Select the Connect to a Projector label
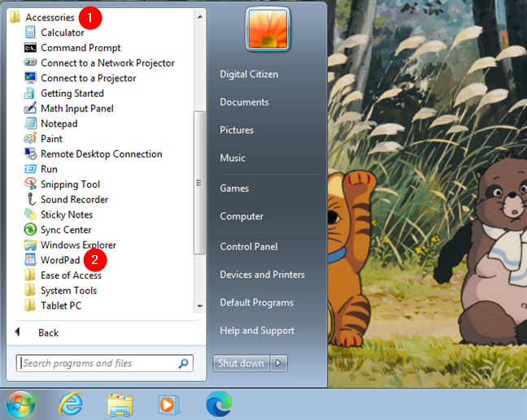 pos(89,78)
